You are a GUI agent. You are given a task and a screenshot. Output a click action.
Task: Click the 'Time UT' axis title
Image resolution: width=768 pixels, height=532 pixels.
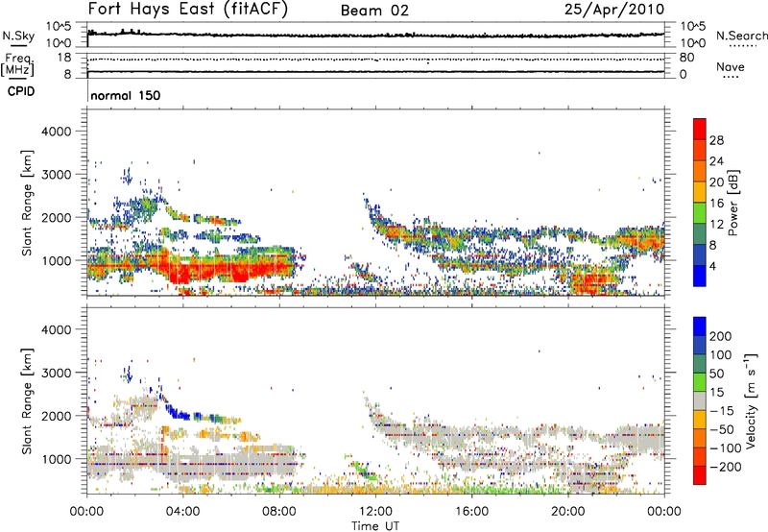point(375,526)
